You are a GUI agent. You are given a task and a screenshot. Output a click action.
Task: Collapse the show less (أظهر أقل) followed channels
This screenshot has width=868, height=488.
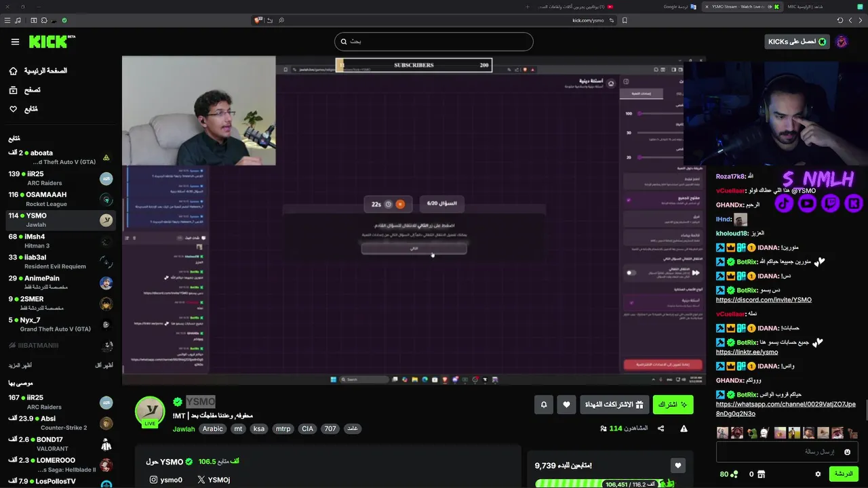104,365
